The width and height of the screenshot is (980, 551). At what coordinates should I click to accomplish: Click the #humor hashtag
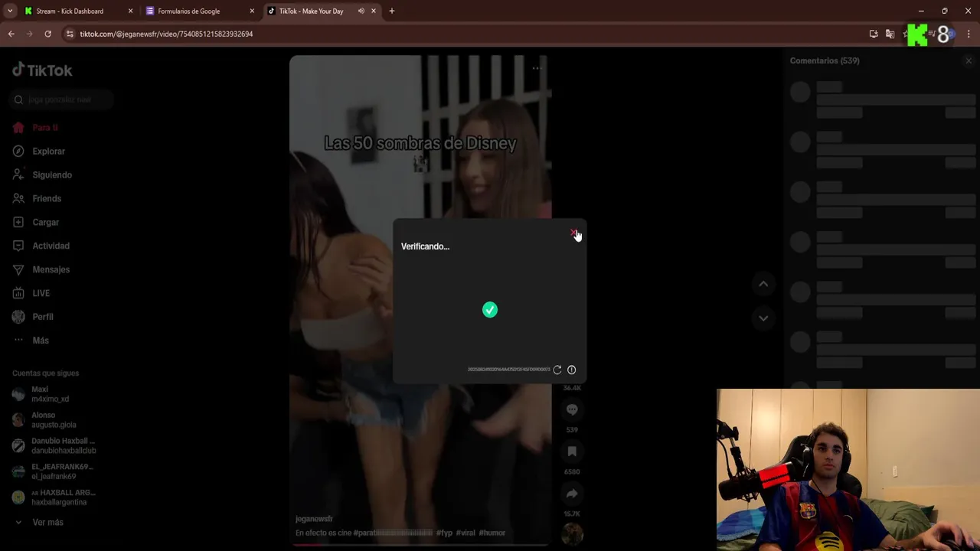pos(492,533)
